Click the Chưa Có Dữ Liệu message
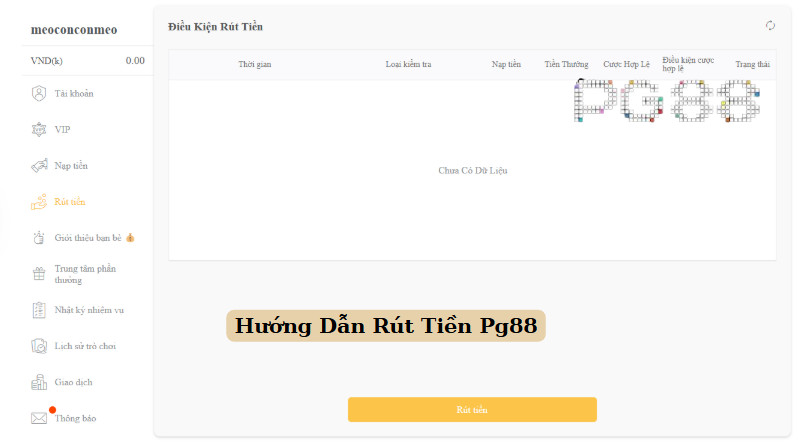Viewport: 800px width, 445px height. [x=473, y=170]
